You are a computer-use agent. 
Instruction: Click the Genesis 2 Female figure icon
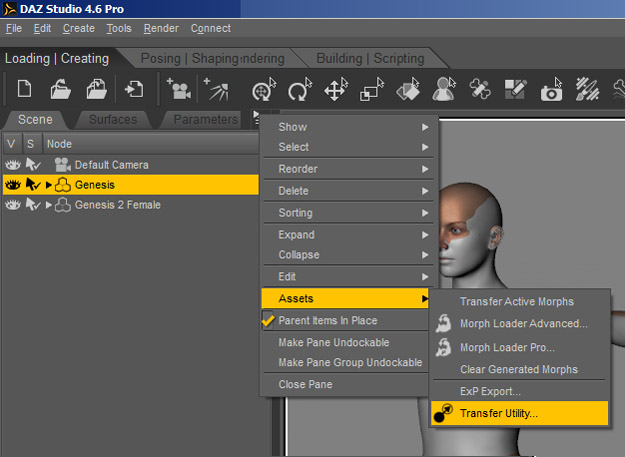[x=63, y=205]
